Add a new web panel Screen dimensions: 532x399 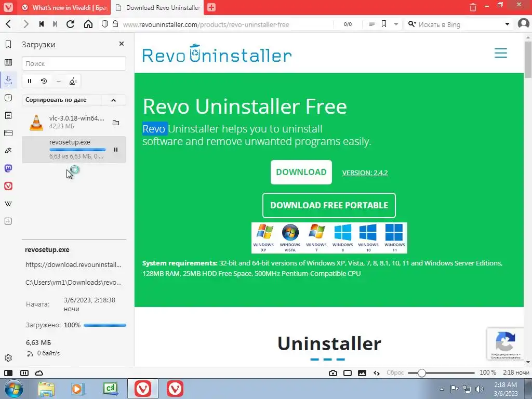[8, 221]
